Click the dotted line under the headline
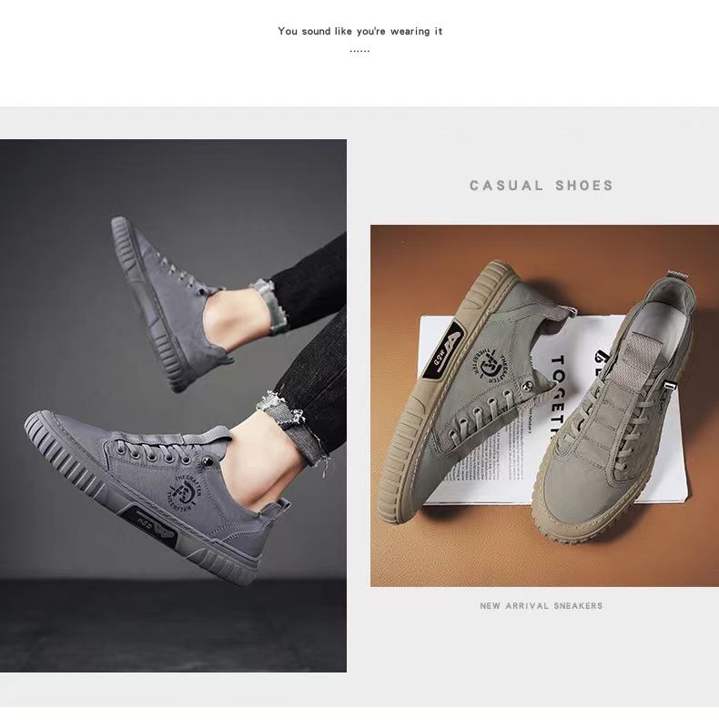Screen dimensions: 719x728 click(x=360, y=51)
